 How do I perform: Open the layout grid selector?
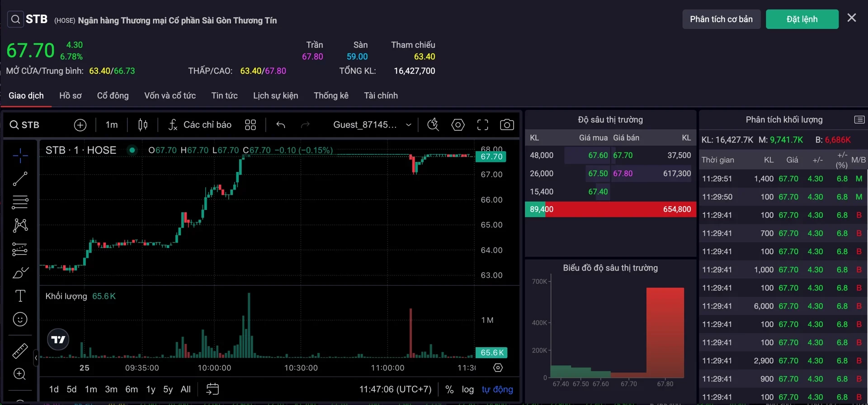(x=250, y=125)
